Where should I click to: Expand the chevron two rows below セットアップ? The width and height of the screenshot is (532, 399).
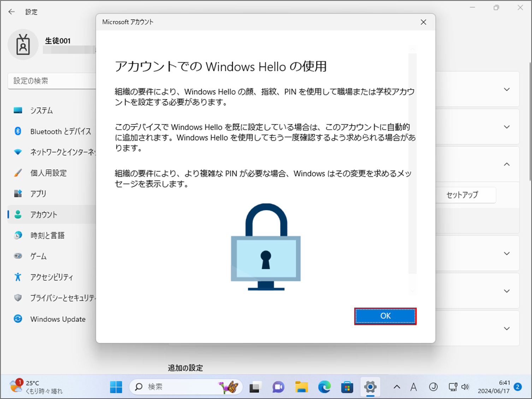point(507,291)
